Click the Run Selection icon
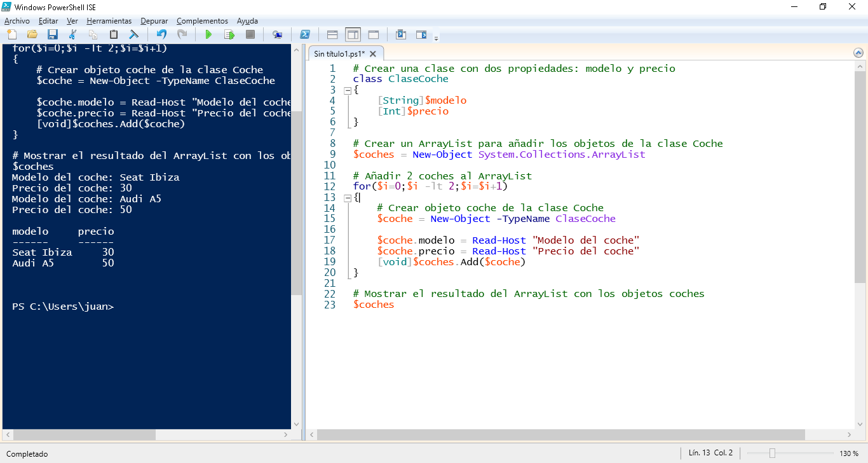This screenshot has height=463, width=868. pyautogui.click(x=229, y=34)
